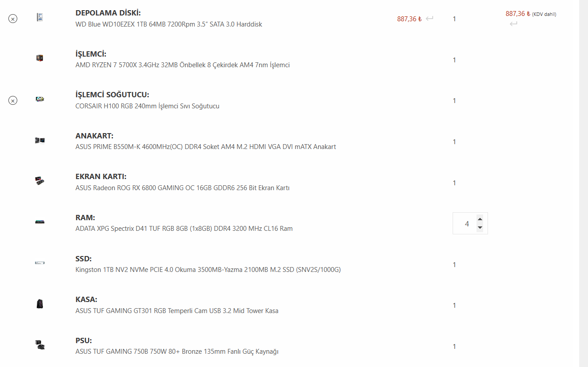Increase RAM quantity with up arrow

click(x=480, y=219)
